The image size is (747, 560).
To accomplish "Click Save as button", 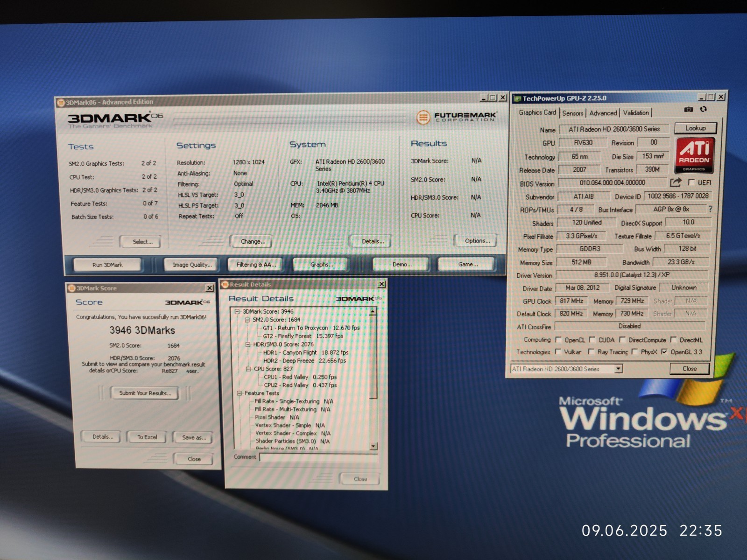I will (193, 437).
